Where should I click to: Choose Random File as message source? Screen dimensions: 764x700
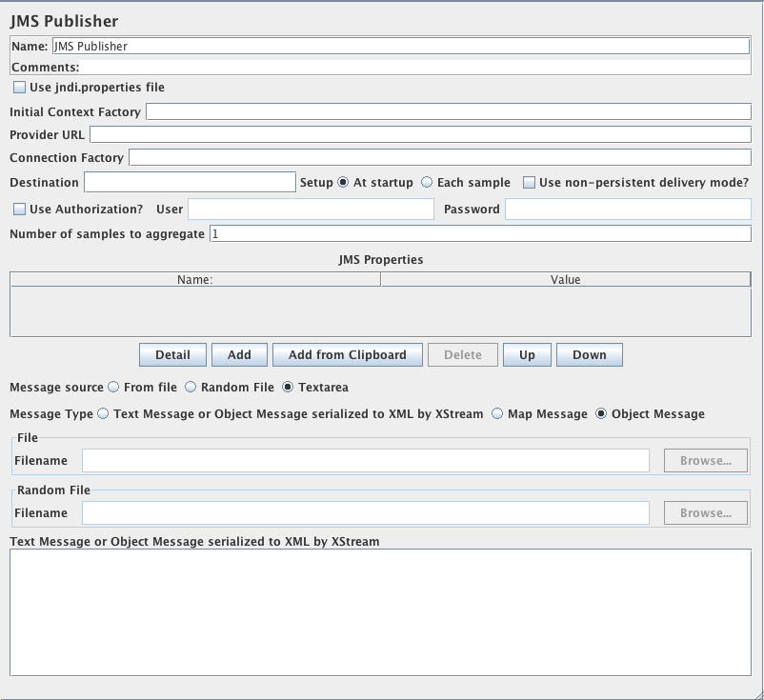coord(191,388)
